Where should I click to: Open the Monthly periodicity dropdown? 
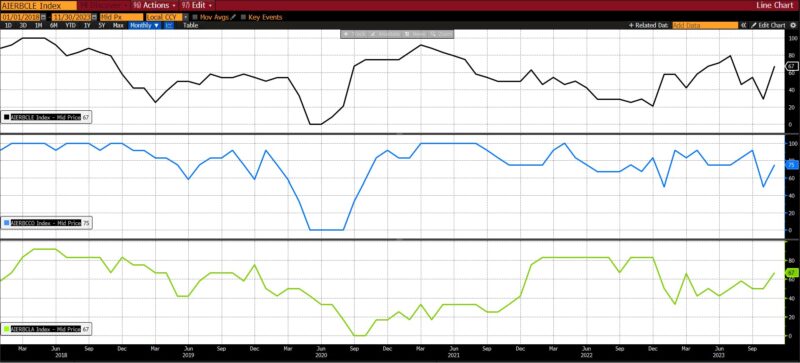[144, 25]
